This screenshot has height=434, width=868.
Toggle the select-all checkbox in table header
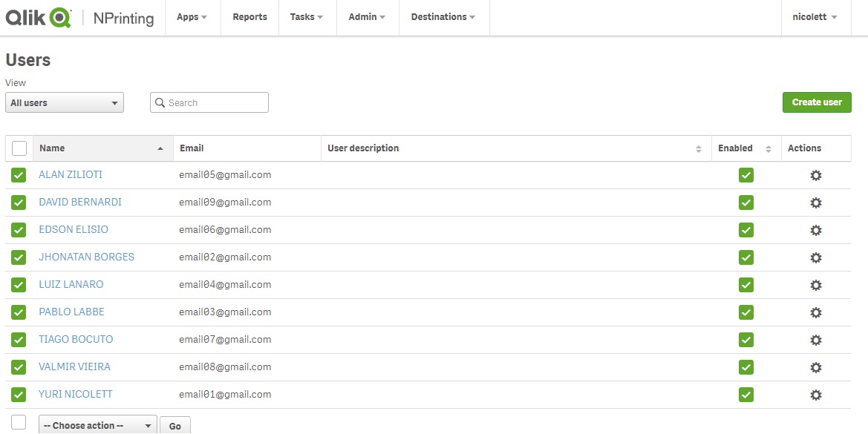(x=19, y=148)
